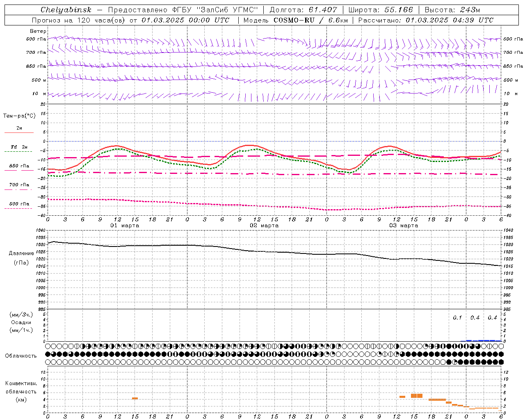Click the left 500 м wind level label
Viewport: 525px width, 420px height.
tap(39, 80)
